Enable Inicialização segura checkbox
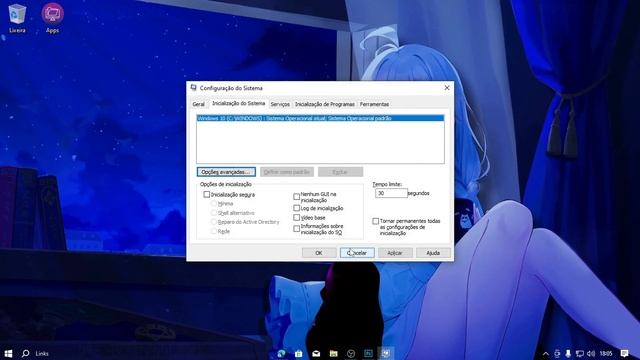640x360 pixels. 207,195
